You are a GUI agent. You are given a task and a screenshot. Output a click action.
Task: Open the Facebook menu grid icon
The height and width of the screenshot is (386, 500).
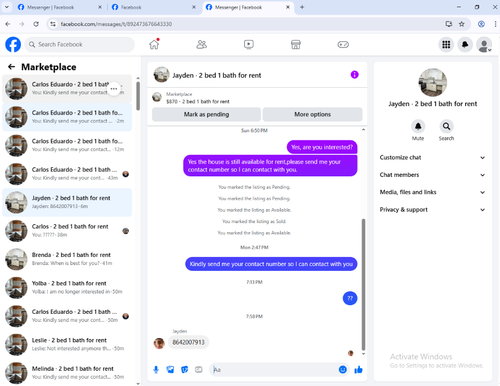446,44
